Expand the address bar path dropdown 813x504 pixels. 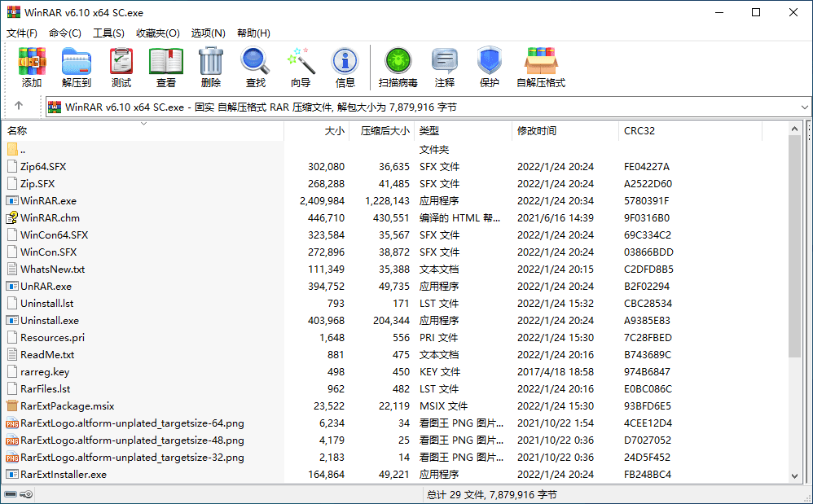[804, 107]
